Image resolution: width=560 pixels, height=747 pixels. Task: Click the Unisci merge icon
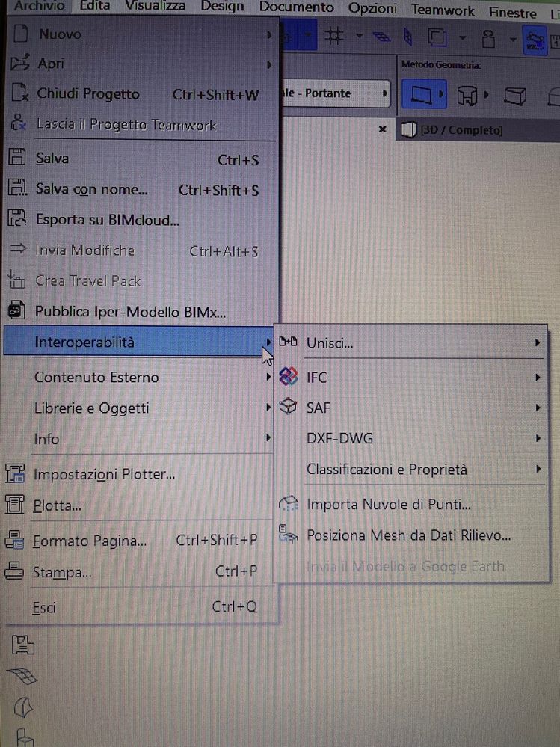[288, 341]
